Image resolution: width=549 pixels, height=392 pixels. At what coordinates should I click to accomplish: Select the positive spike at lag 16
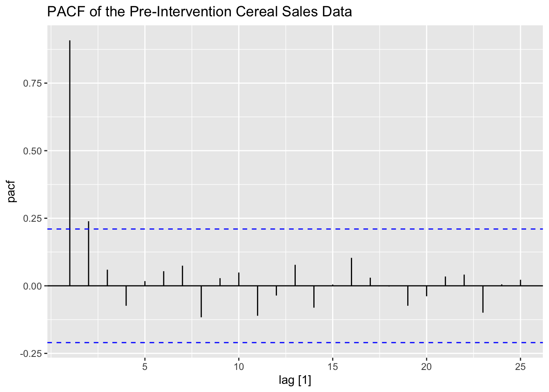351,272
